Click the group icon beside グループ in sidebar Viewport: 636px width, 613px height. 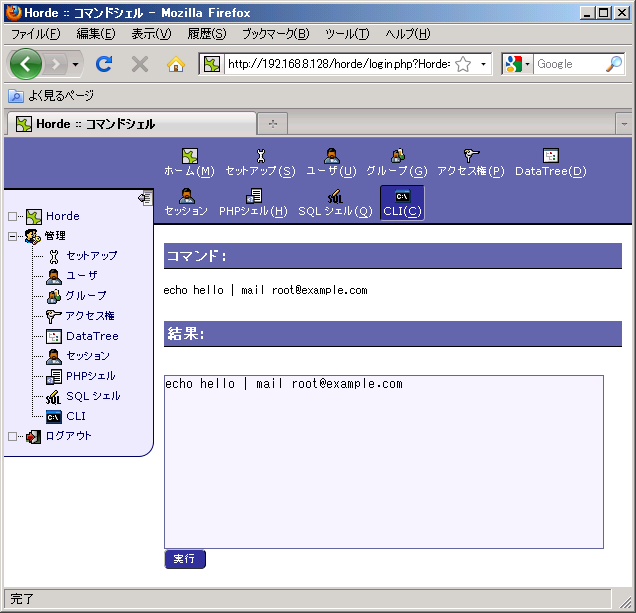point(54,297)
